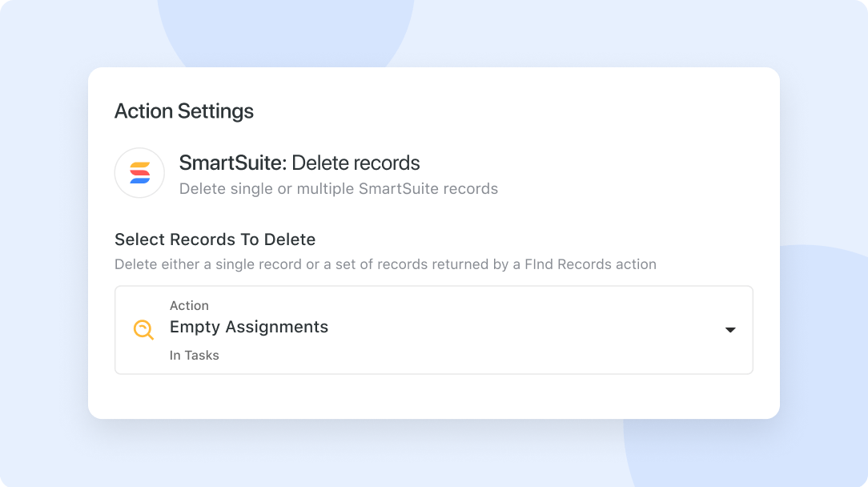Click the word SmartSuite in the title

[x=231, y=163]
